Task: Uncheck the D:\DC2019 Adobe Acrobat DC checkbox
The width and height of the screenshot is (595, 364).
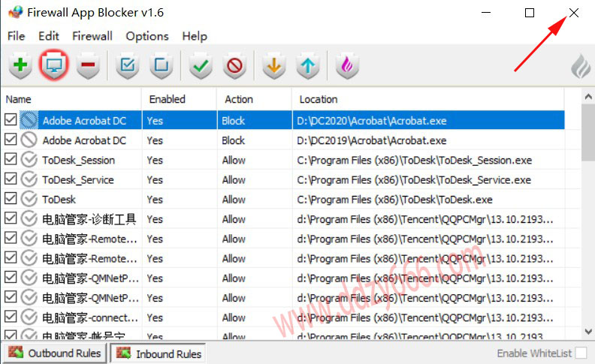Action: coord(11,139)
